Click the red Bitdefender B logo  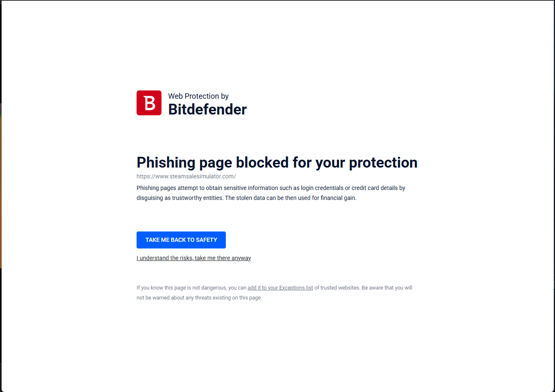[149, 103]
